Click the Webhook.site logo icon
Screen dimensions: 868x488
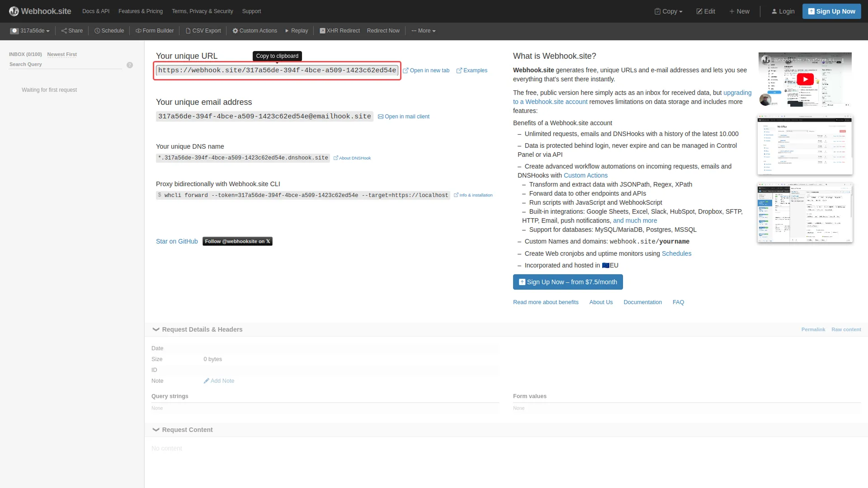[14, 11]
